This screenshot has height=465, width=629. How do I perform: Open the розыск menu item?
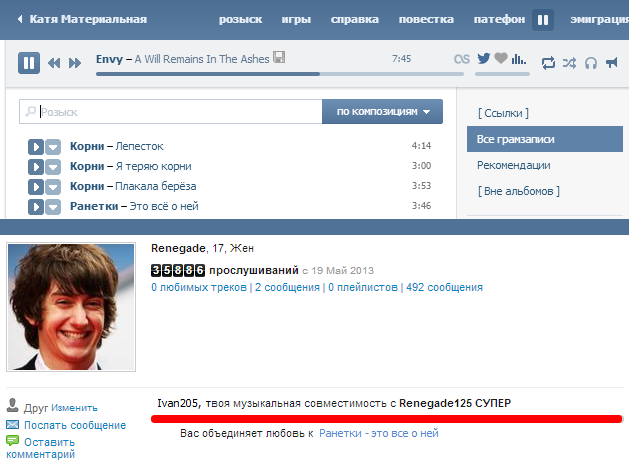point(240,19)
